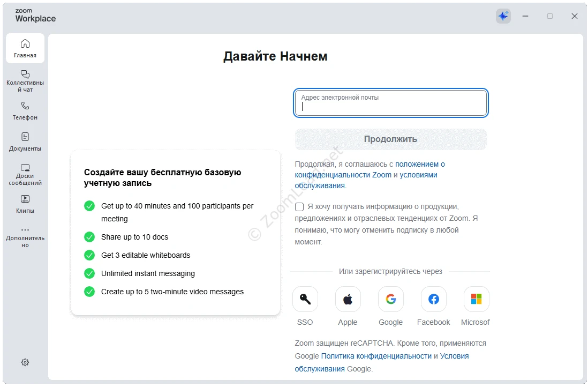Open the Zoom AI Companion sparkle icon
588x387 pixels.
pyautogui.click(x=503, y=16)
